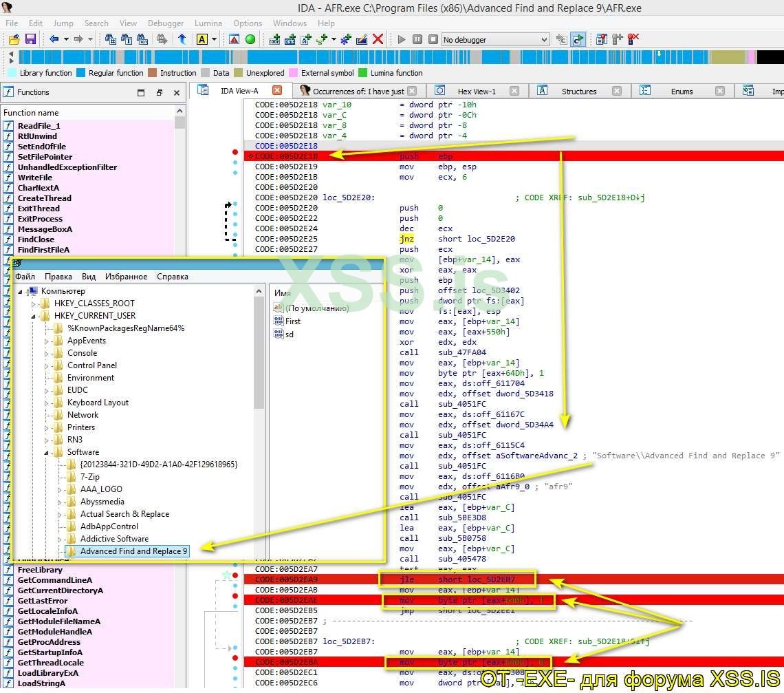This screenshot has height=693, width=784.
Task: Click the breakpoint list icon
Action: click(x=602, y=39)
